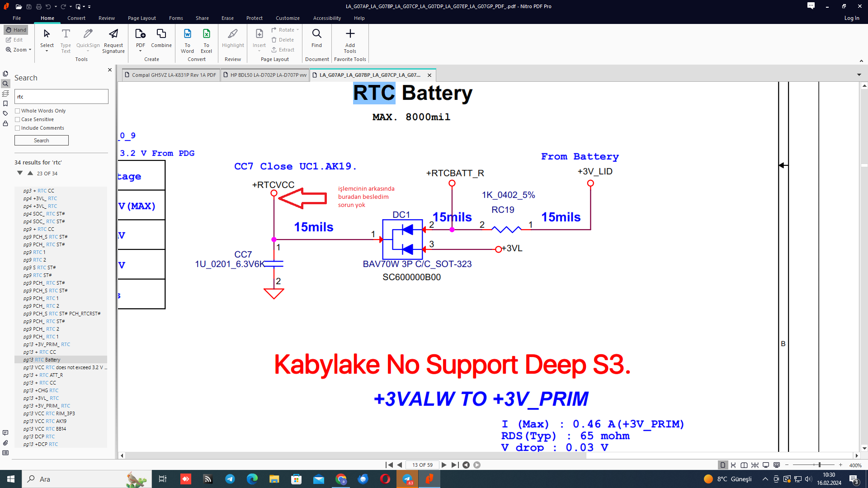The height and width of the screenshot is (488, 868).
Task: Toggle Include Comments checkbox
Action: pyautogui.click(x=18, y=128)
